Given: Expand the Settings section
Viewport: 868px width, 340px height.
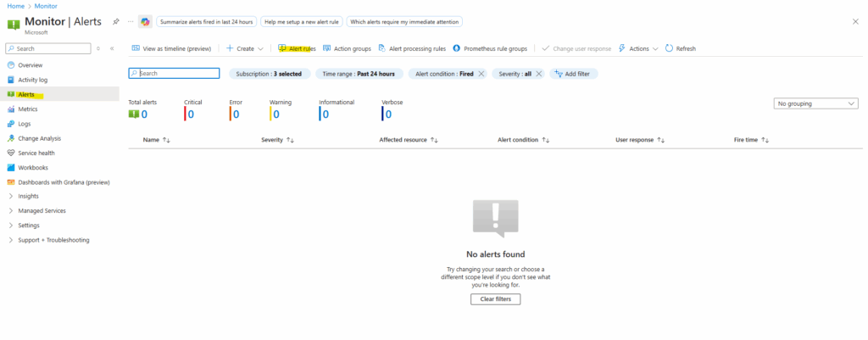Looking at the screenshot, I should point(11,226).
